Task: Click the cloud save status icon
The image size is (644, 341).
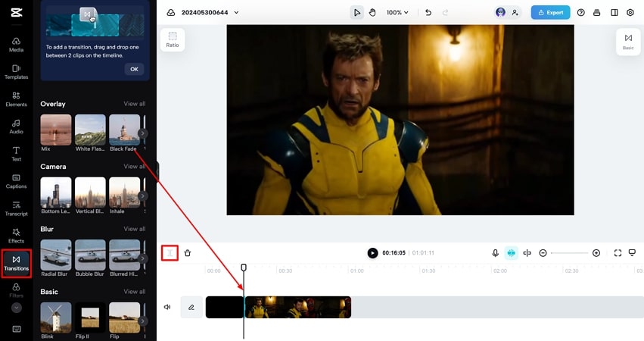Action: (171, 12)
